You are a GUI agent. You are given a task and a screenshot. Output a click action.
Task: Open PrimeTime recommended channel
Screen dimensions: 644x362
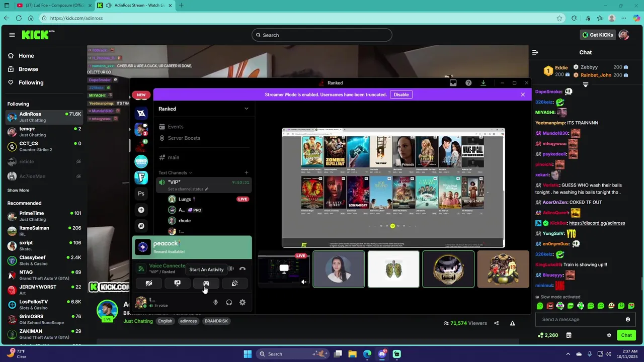44,216
